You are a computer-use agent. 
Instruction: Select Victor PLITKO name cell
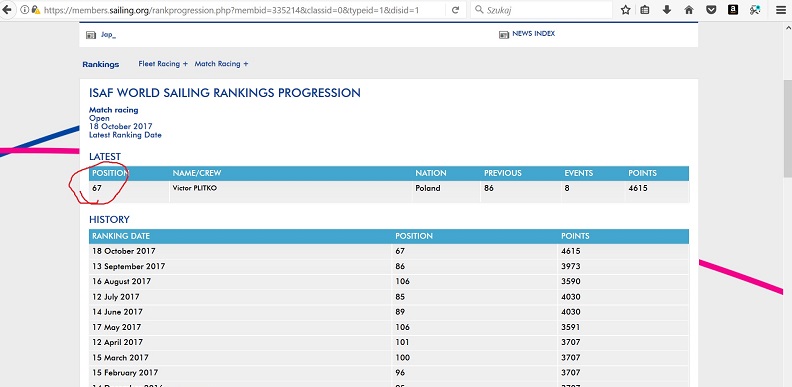tap(195, 188)
